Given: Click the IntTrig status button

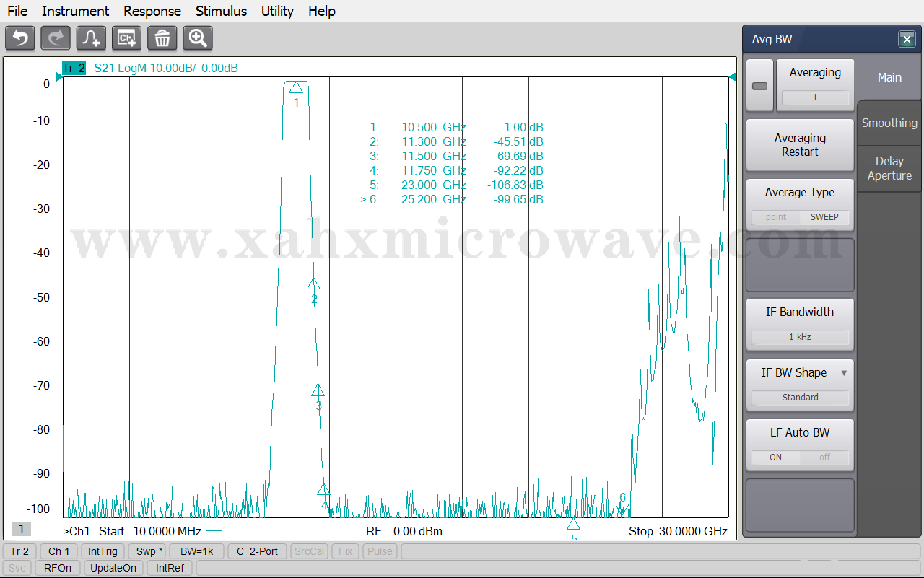Looking at the screenshot, I should (102, 551).
